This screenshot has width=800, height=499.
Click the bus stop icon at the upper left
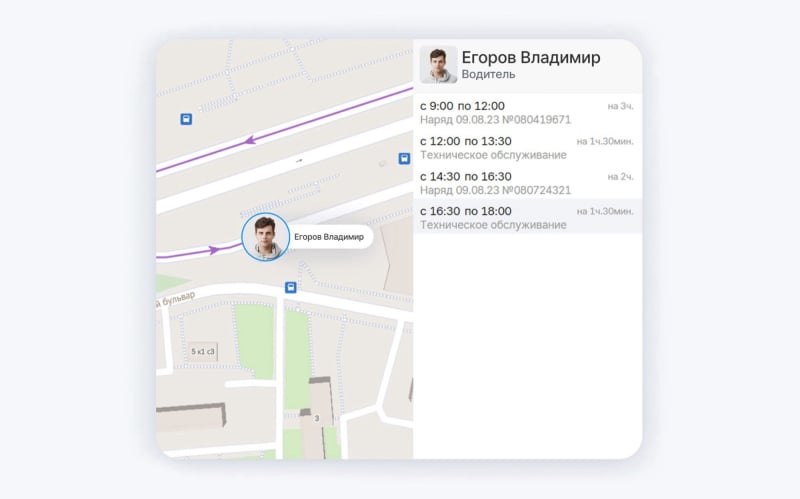[x=186, y=119]
